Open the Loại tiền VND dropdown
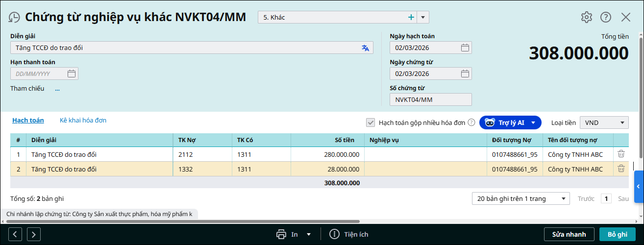Image resolution: width=644 pixels, height=245 pixels. [604, 122]
